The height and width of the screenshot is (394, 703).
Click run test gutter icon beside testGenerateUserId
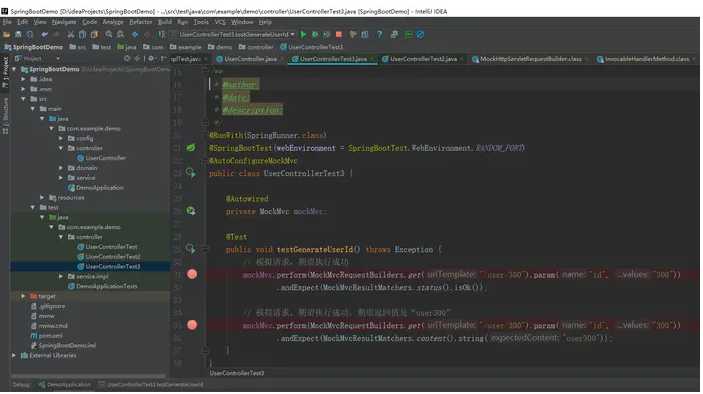191,248
